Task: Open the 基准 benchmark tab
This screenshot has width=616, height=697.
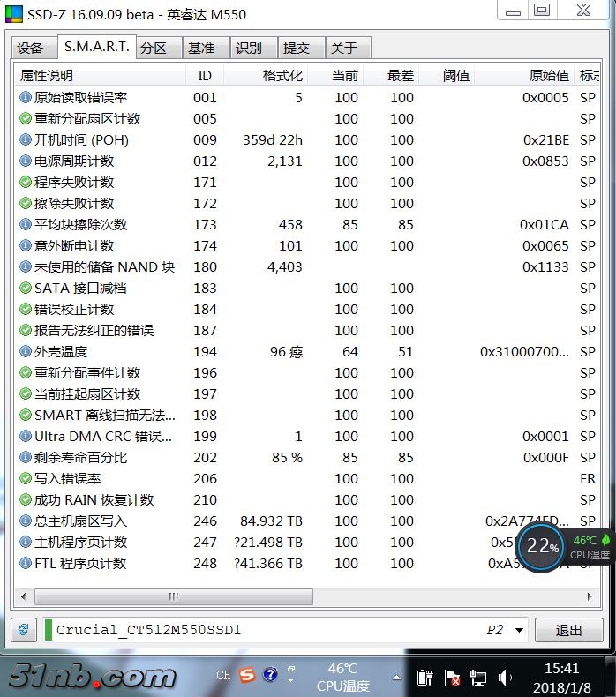Action: click(x=207, y=48)
